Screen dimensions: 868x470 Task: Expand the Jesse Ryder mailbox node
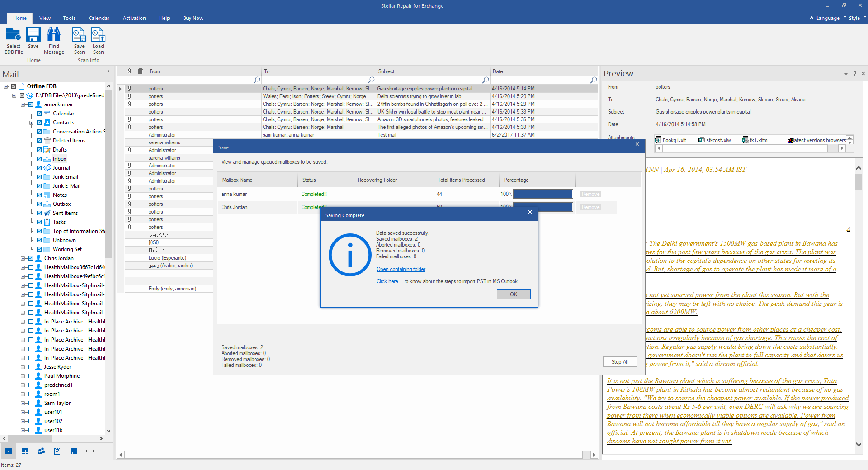coord(23,367)
